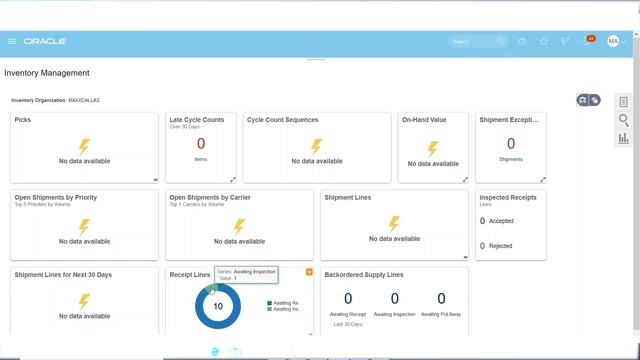
Task: Click the Shipment Lines for Next 30 Days title
Action: [63, 275]
